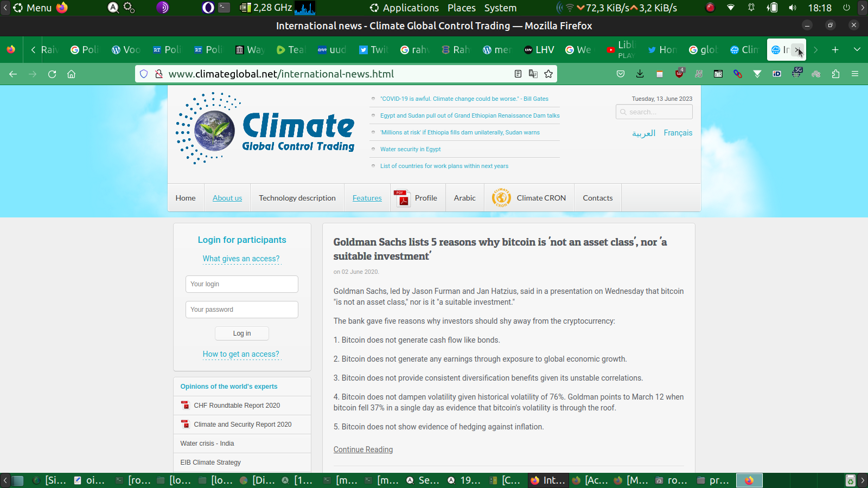
Task: Open the Ubuntu MATE Menu
Action: click(33, 8)
